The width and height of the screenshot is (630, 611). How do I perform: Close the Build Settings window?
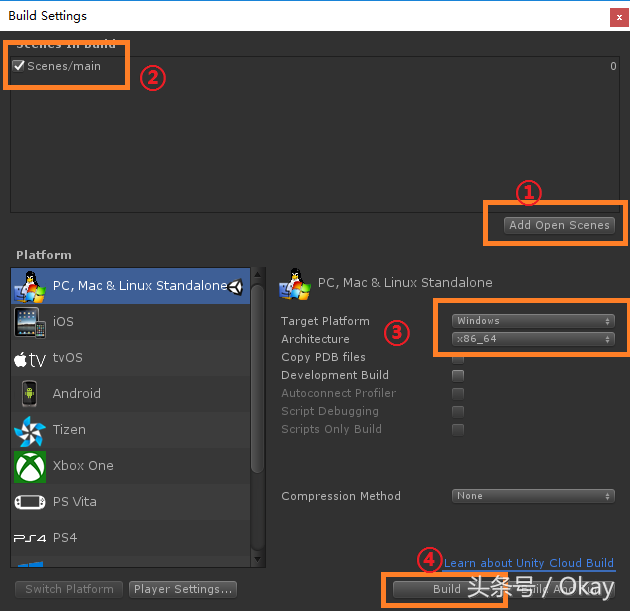[x=619, y=17]
